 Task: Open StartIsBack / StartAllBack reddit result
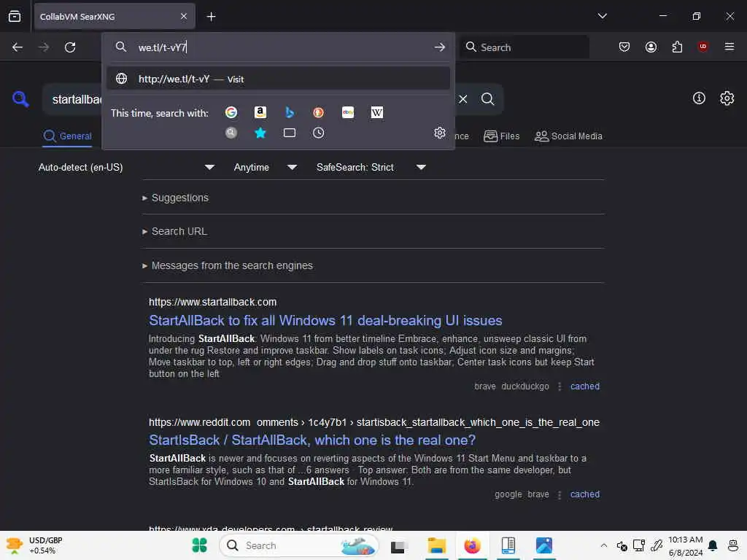tap(312, 440)
